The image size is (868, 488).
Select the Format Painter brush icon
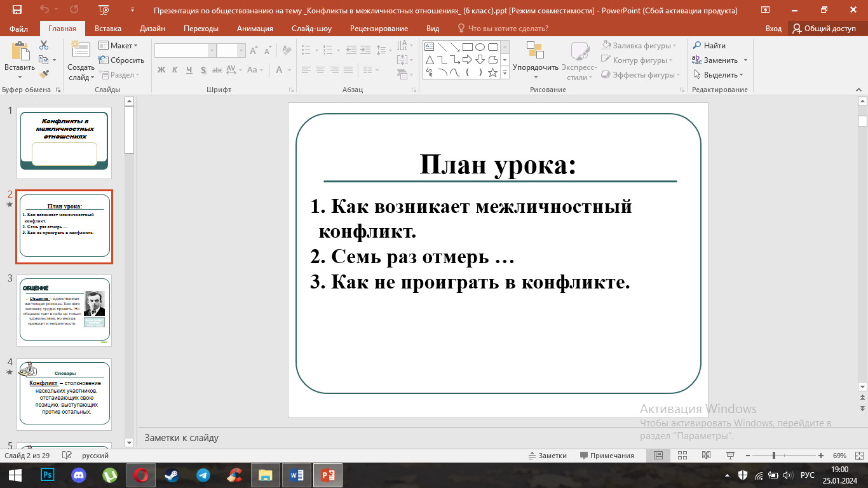click(x=43, y=74)
